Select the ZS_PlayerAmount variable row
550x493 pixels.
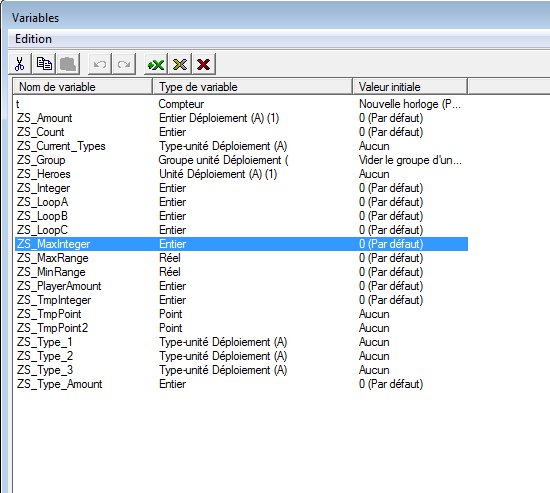pos(241,286)
